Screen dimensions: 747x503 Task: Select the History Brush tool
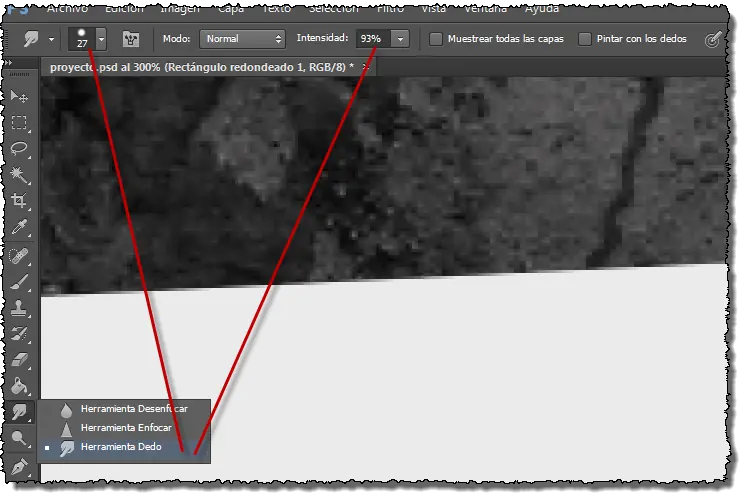(x=19, y=334)
